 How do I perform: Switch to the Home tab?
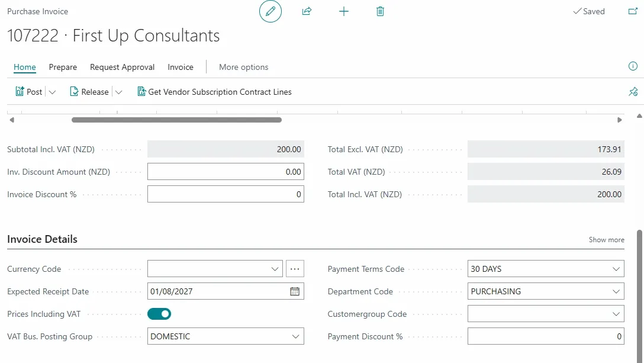coord(25,67)
